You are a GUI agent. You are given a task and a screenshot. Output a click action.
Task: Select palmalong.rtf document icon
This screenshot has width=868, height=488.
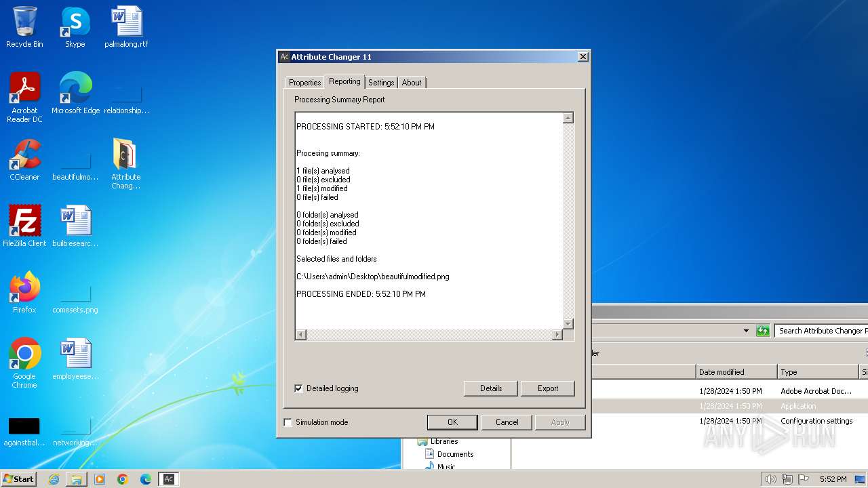pyautogui.click(x=126, y=27)
